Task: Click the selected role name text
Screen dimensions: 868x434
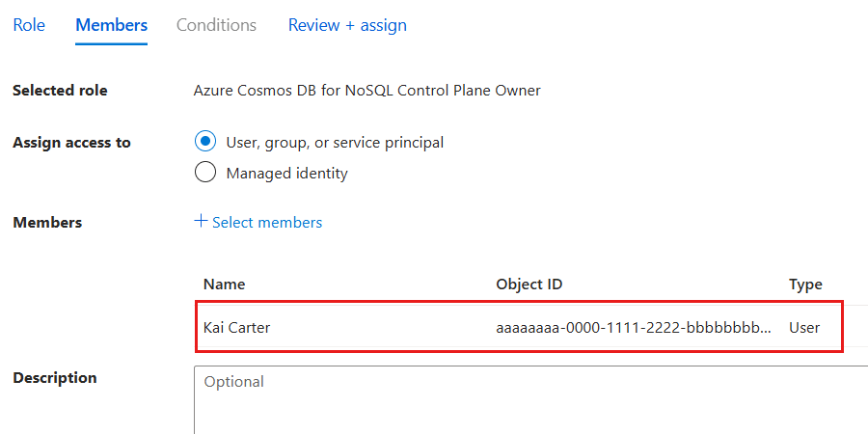Action: pos(366,91)
